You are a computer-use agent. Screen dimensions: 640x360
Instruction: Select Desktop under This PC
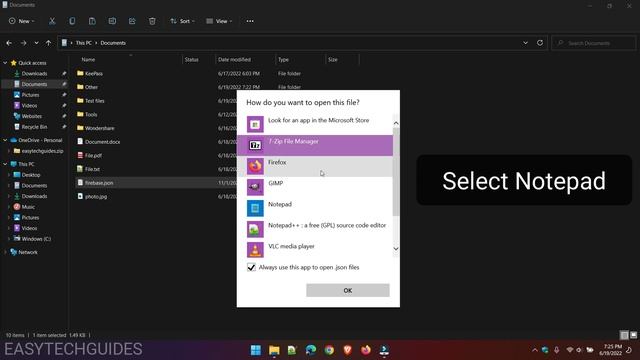tap(31, 175)
